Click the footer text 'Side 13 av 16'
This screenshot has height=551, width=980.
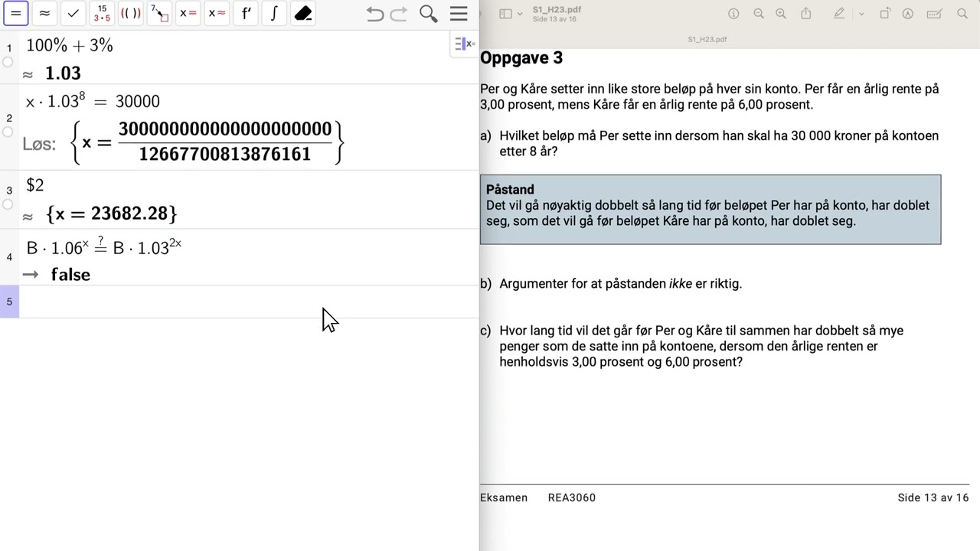933,497
